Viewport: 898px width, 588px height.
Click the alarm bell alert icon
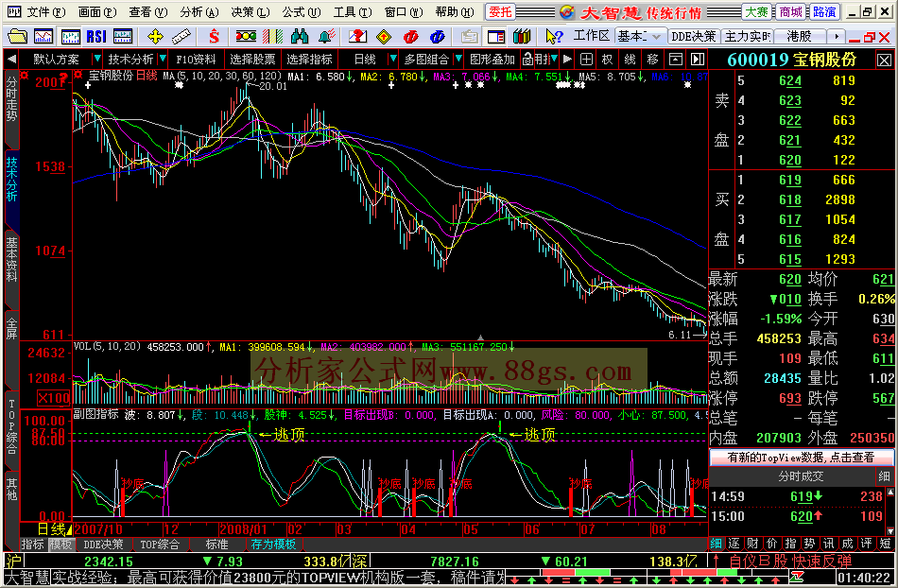coord(326,37)
